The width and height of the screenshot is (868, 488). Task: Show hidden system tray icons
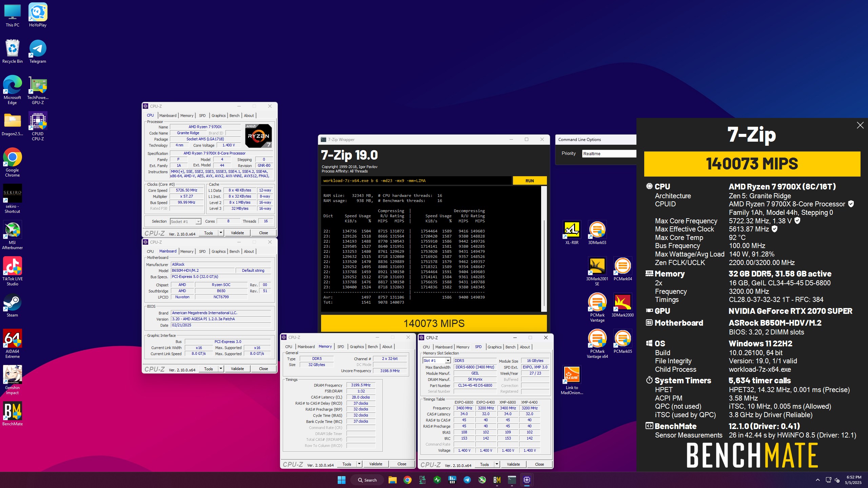click(x=817, y=480)
